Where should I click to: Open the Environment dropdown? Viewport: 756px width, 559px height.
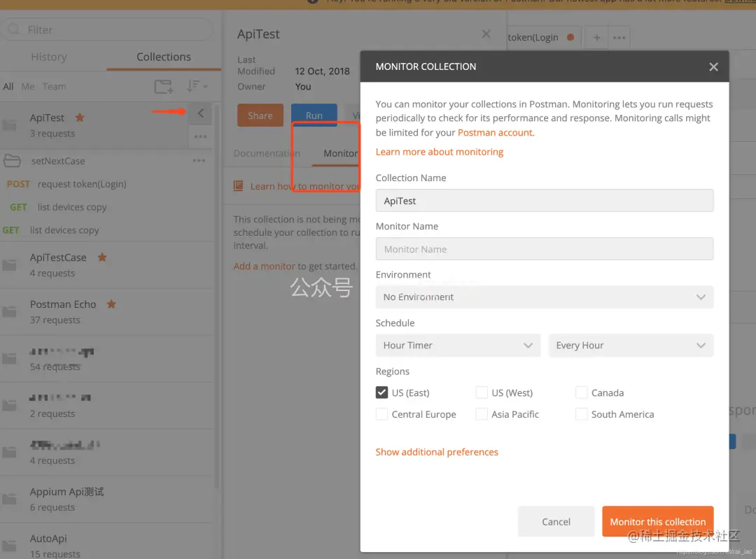[545, 297]
